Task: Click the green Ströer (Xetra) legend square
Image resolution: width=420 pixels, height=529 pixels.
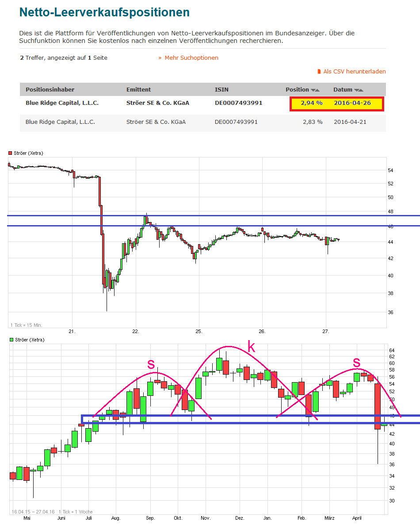Action: [x=11, y=340]
